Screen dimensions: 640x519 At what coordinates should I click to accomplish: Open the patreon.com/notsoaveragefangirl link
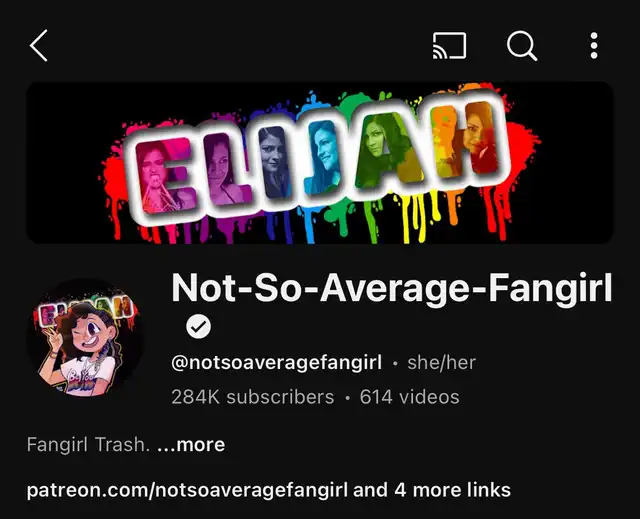coord(187,490)
